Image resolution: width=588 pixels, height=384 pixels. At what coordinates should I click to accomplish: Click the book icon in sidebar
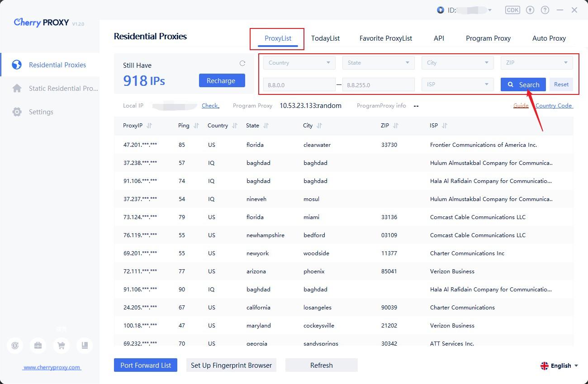(85, 346)
